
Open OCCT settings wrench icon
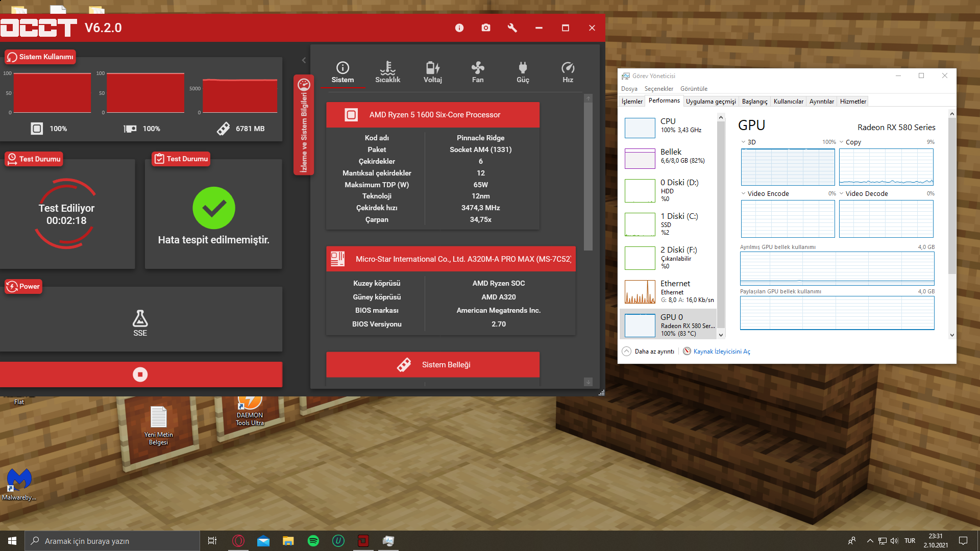(512, 28)
